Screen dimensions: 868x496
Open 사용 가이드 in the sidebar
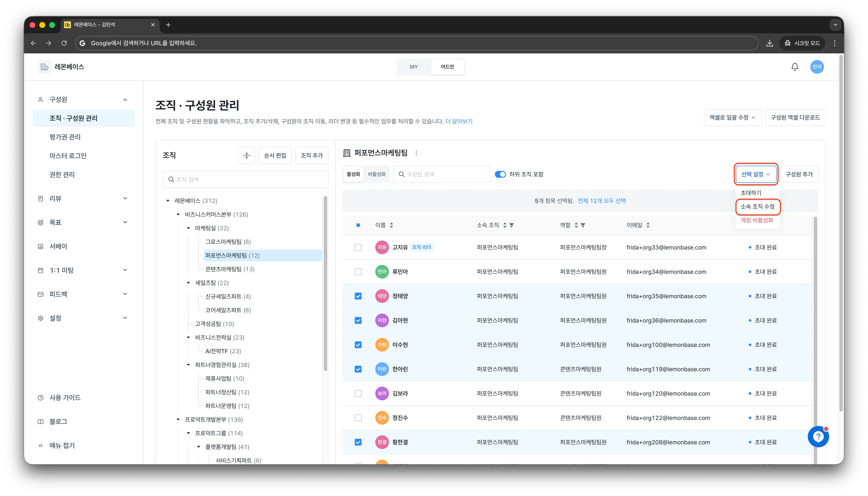tap(65, 398)
